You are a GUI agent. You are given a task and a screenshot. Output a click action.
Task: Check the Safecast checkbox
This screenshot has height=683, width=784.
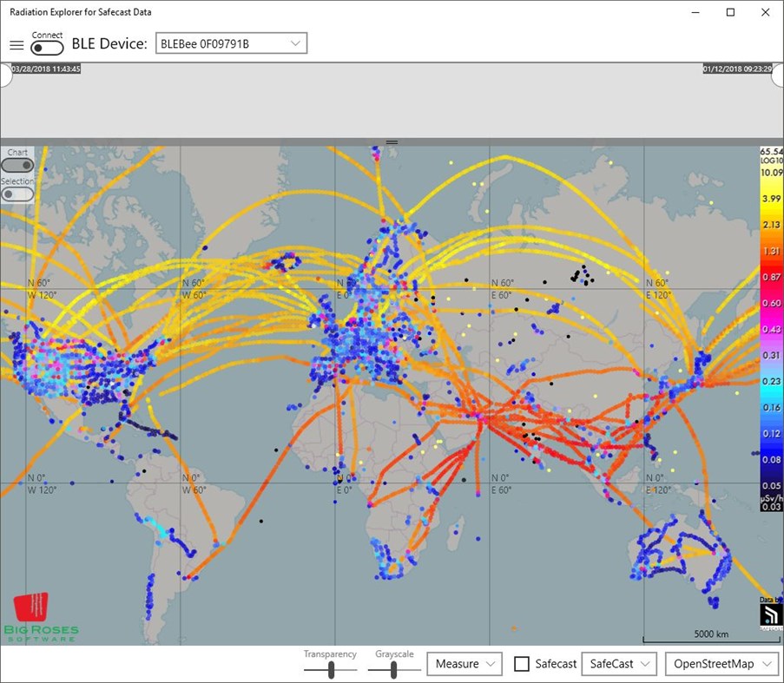click(522, 663)
